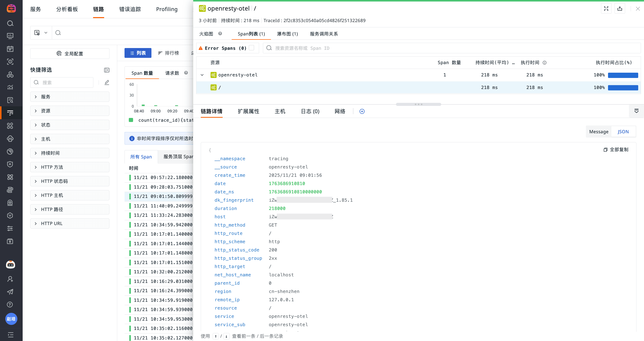644x341 pixels.
Task: Collapse the openresty-otel resource row
Action: [202, 75]
